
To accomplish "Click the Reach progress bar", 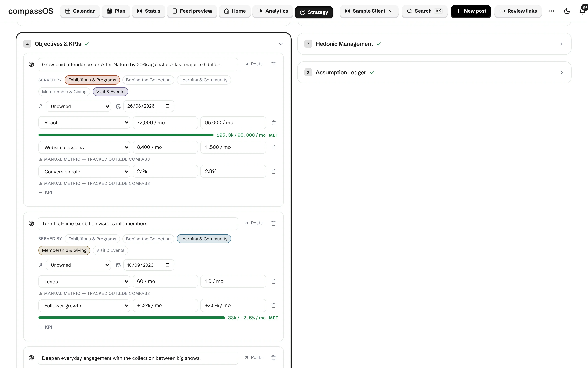I will tap(126, 135).
